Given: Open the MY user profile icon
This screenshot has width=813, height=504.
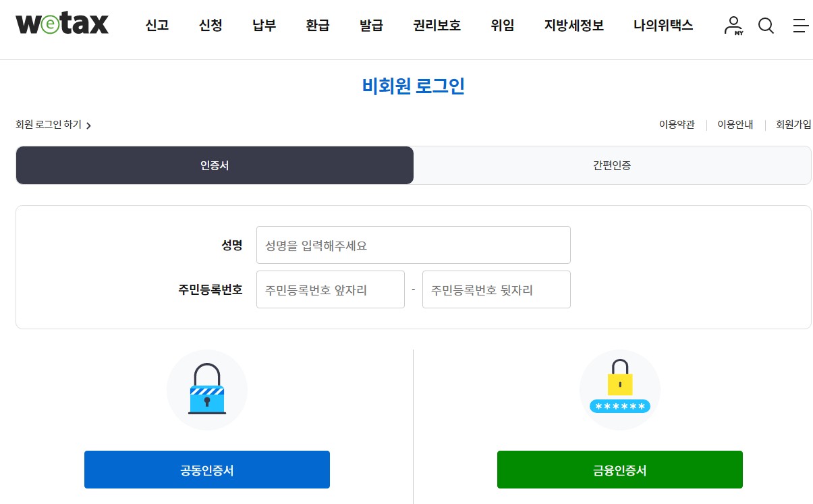Looking at the screenshot, I should pos(733,26).
